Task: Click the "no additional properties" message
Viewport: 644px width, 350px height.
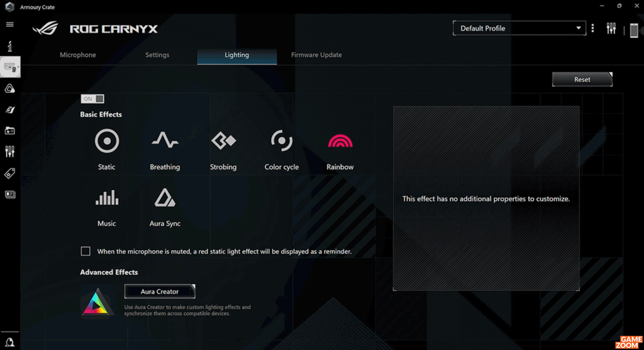Action: click(x=486, y=199)
